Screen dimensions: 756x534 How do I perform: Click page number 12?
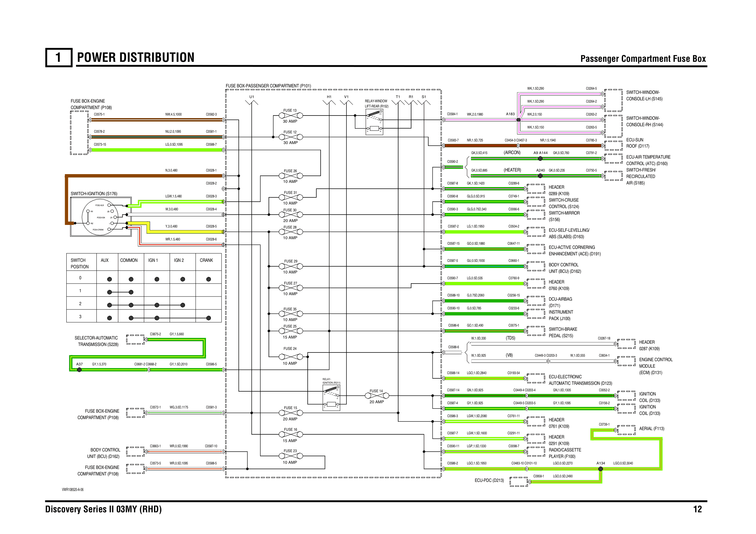pos(697,509)
